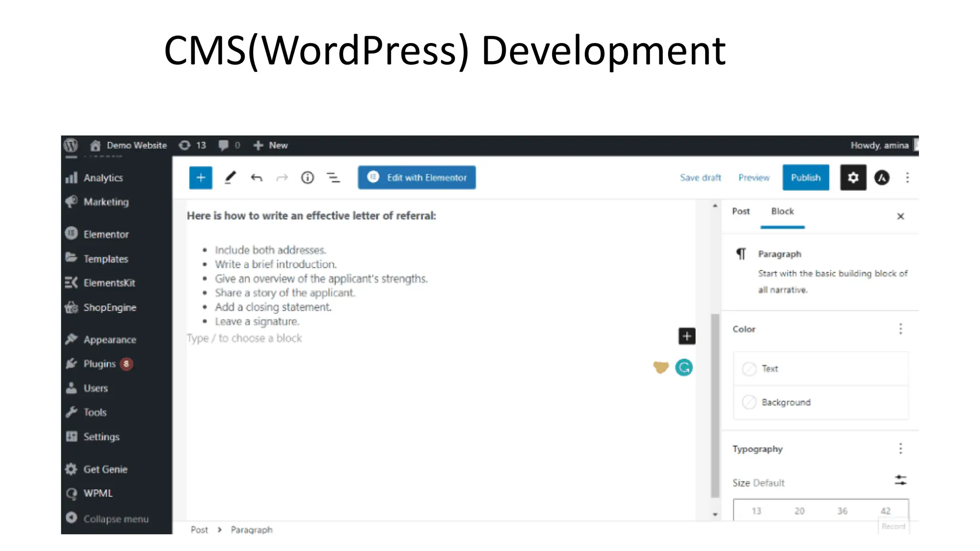Click the empty paragraph 'Type / to choose a block'
Screen dimensions: 980x551
[245, 338]
